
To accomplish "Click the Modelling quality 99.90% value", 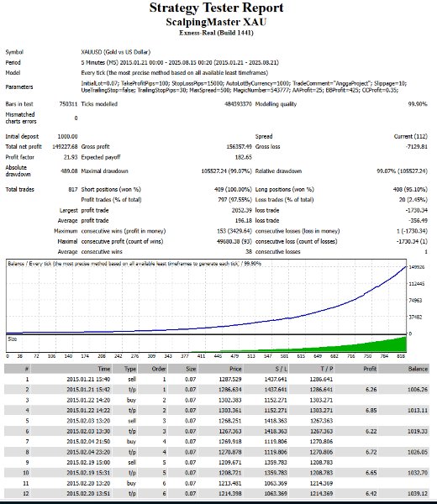I will tap(418, 104).
